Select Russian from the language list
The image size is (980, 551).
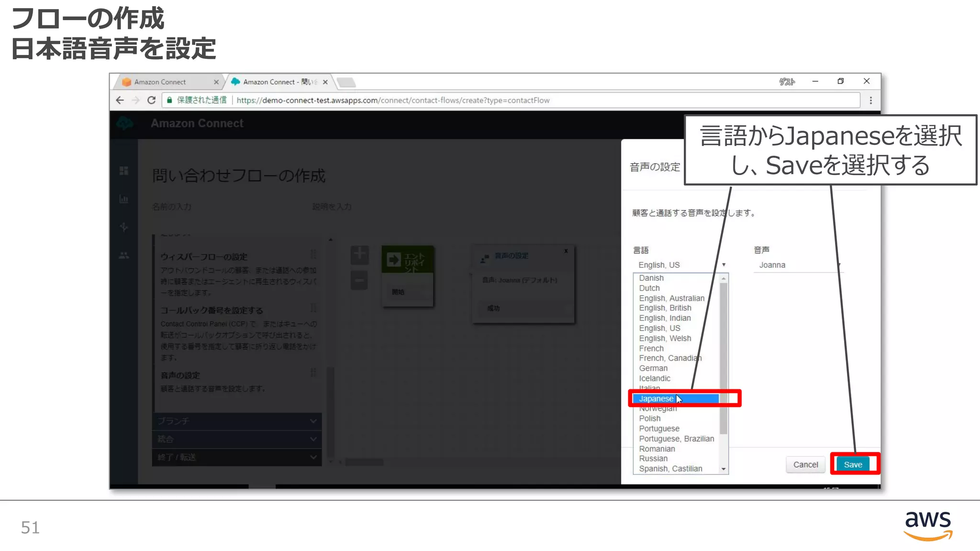coord(676,459)
